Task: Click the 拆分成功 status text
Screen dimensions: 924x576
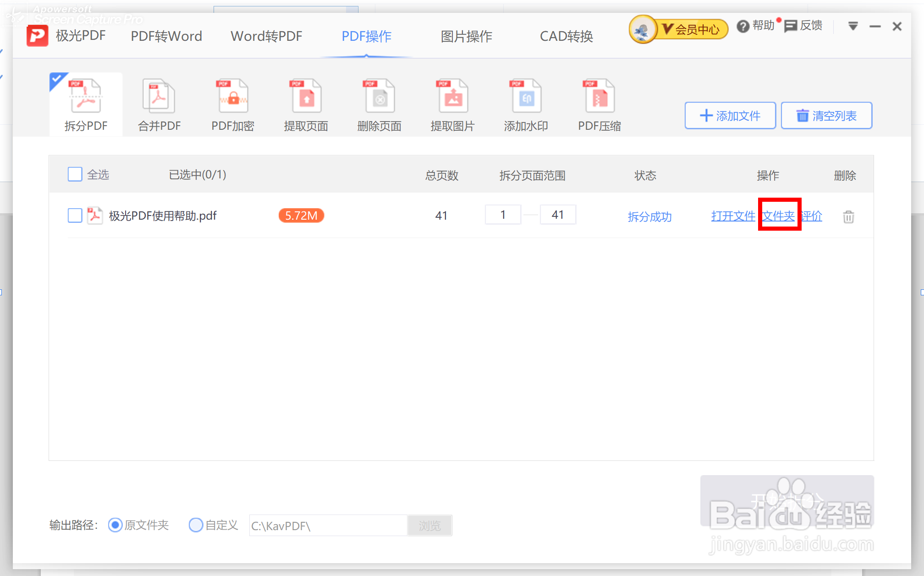Action: click(x=649, y=216)
